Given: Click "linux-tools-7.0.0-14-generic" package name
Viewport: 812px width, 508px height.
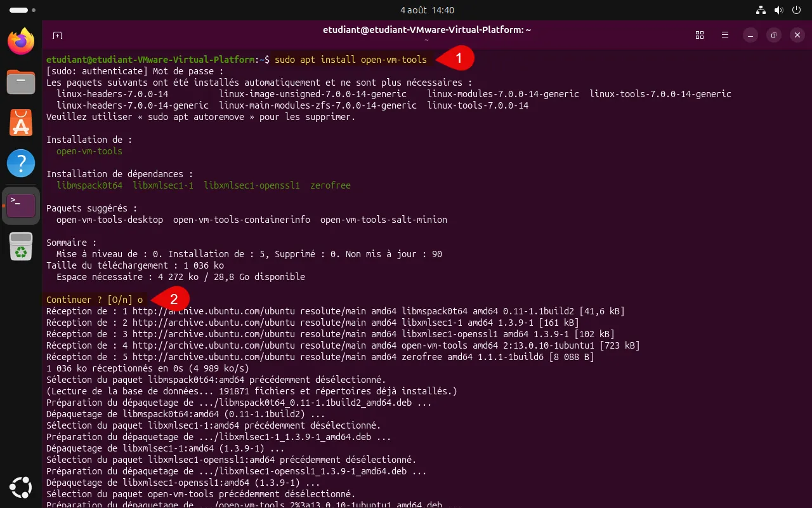Looking at the screenshot, I should [x=660, y=94].
